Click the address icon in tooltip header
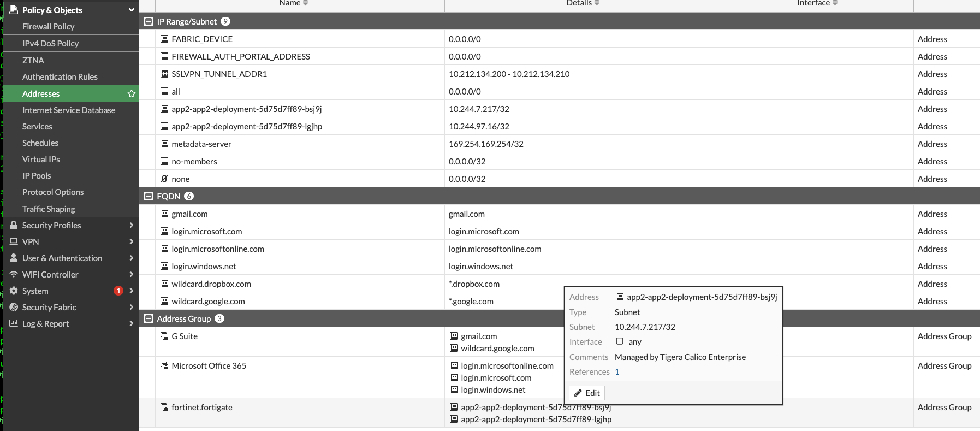Screen dimensions: 980x431 [619, 297]
